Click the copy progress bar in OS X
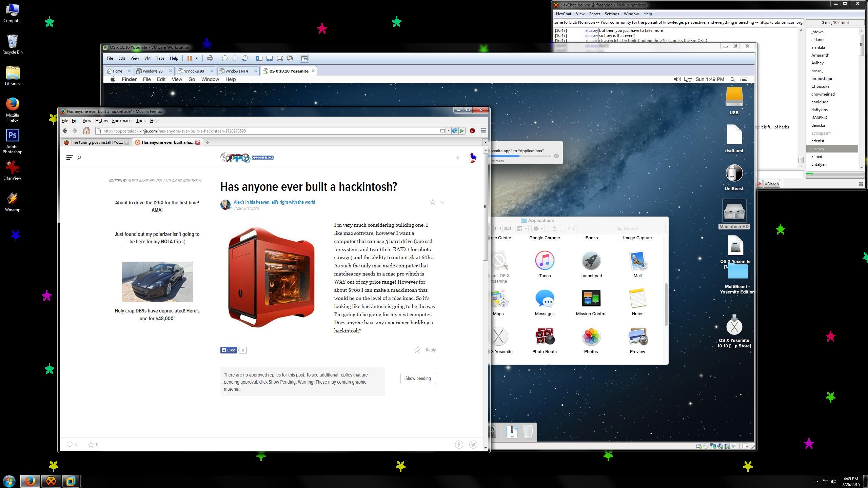The image size is (868, 488). point(520,156)
